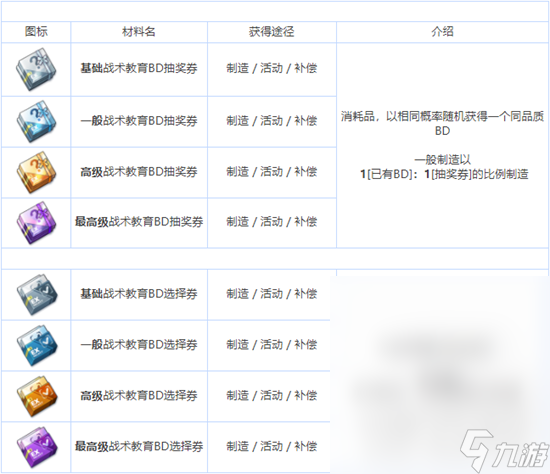The height and width of the screenshot is (474, 550).
Task: Click the orange 高级战术教育BD抽奖券 icon
Action: (x=36, y=172)
